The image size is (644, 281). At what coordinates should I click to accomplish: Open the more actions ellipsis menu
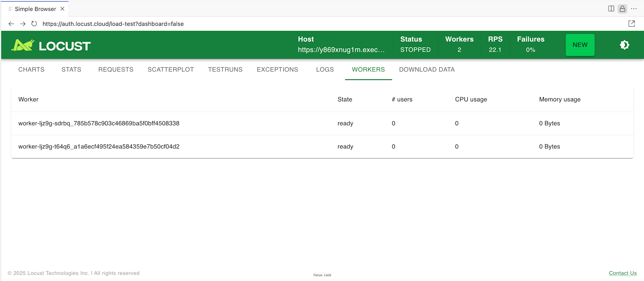pyautogui.click(x=634, y=9)
